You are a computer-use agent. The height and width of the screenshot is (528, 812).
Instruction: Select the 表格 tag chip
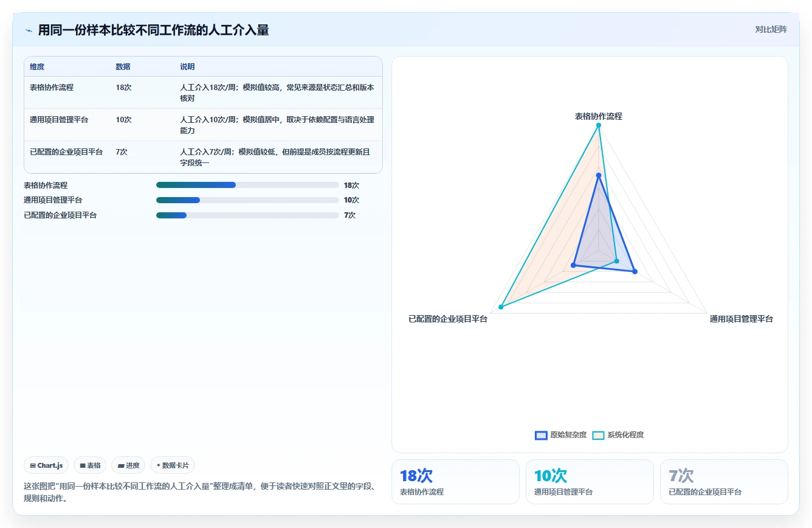90,465
